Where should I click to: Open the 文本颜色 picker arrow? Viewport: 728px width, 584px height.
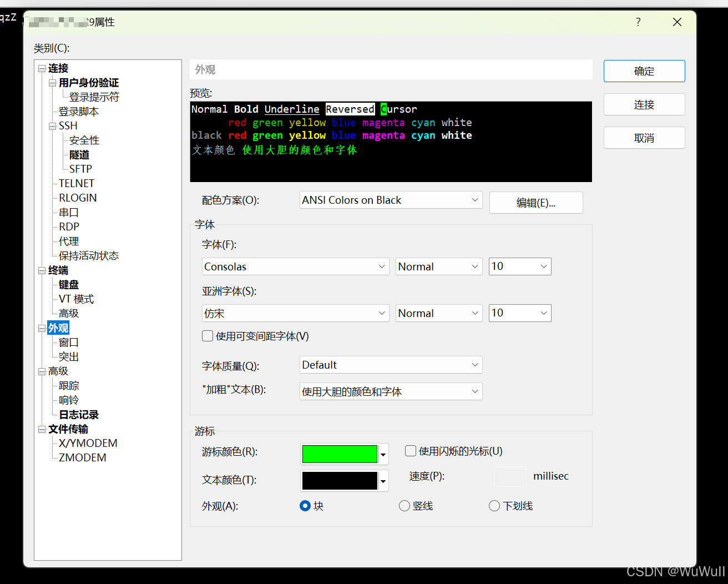(x=383, y=481)
